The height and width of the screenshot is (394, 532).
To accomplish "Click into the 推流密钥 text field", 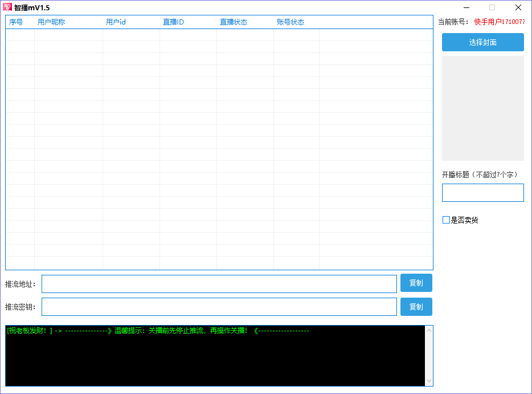I will (219, 307).
